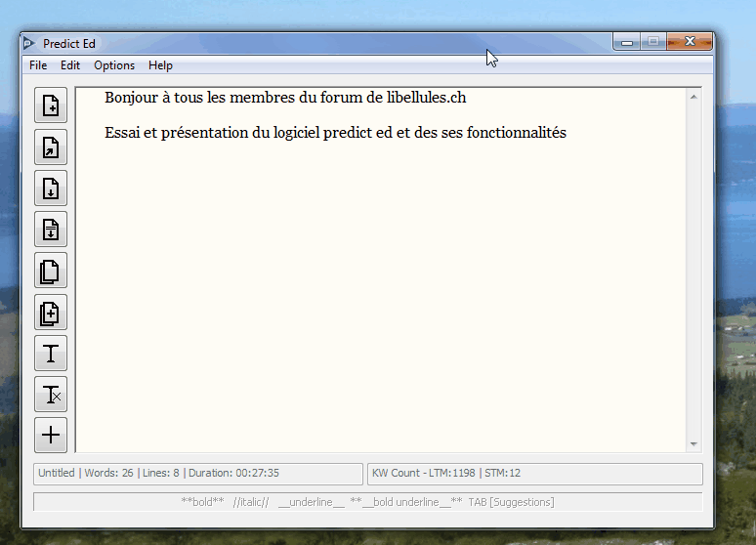The height and width of the screenshot is (545, 756).
Task: Click the Predict Ed title bar logo
Action: 29,43
